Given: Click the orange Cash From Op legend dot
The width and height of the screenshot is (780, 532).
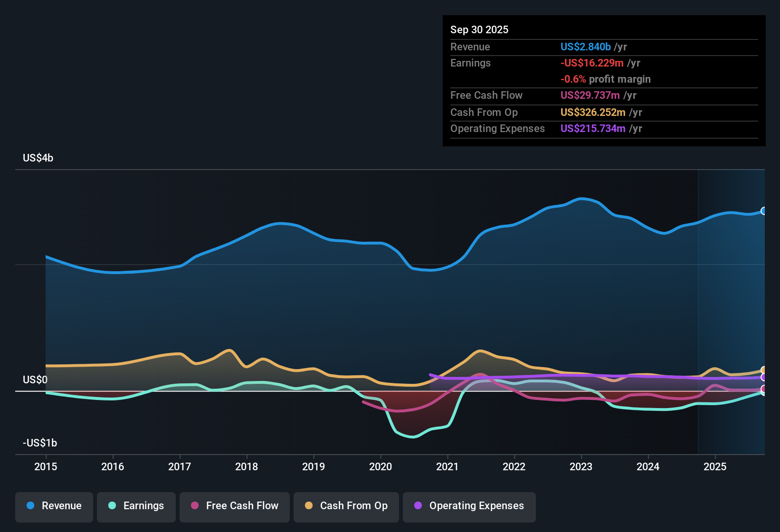Looking at the screenshot, I should click(x=308, y=506).
